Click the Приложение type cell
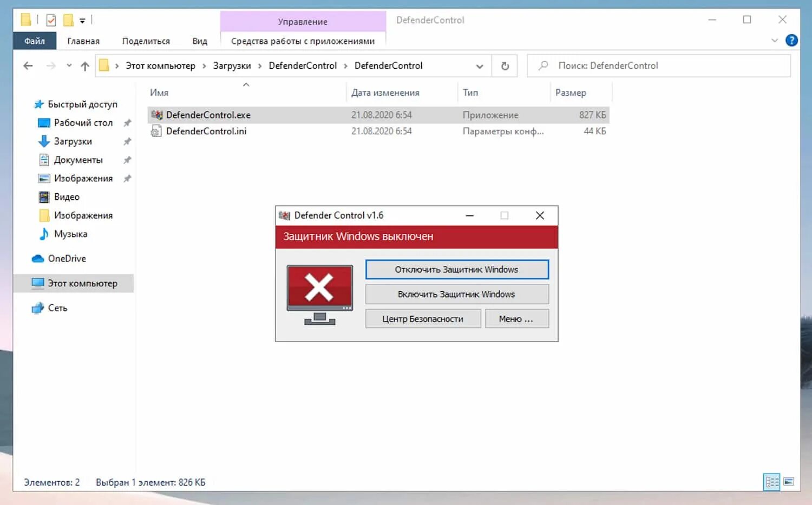This screenshot has height=505, width=812. (490, 115)
